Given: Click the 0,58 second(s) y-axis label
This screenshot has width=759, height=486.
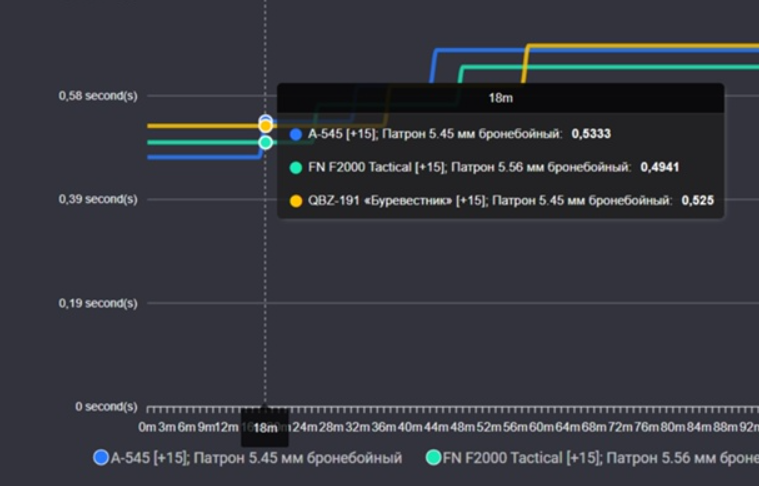Looking at the screenshot, I should (x=98, y=96).
